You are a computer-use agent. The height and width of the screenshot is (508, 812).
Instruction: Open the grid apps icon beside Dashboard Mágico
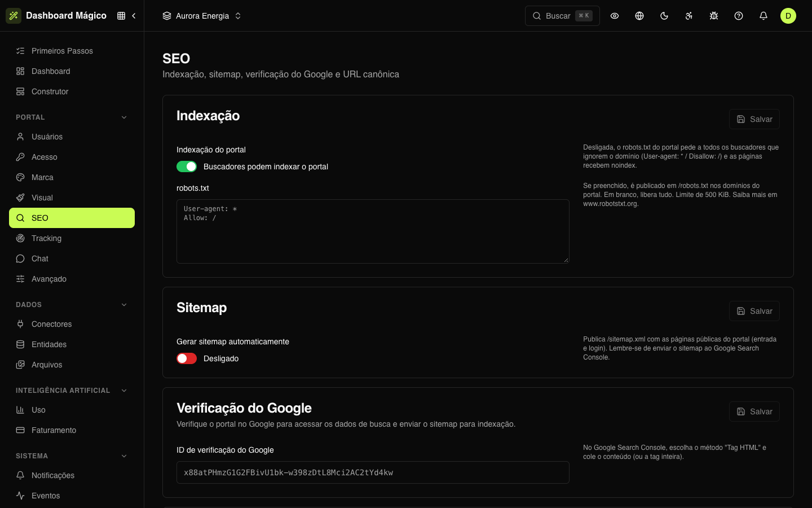[x=121, y=16]
